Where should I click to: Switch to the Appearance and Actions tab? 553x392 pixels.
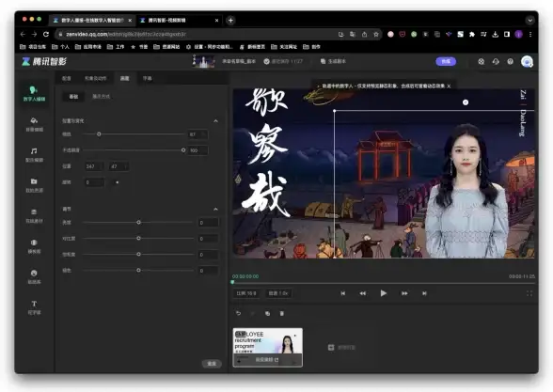coord(95,78)
